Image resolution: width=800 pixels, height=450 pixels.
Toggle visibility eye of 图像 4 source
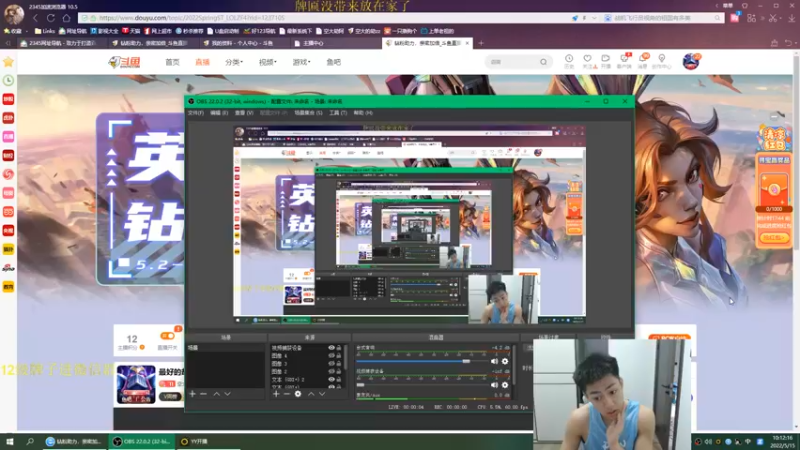point(331,356)
